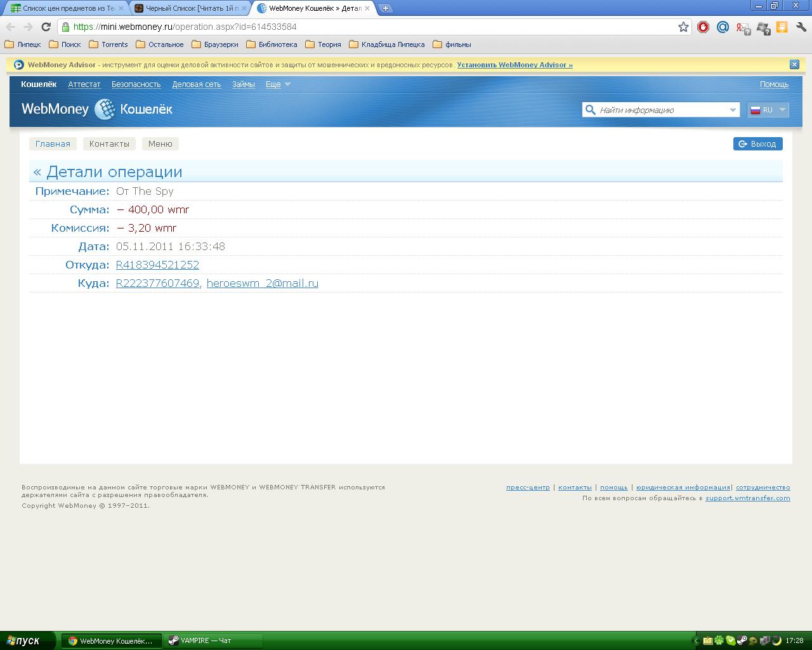Image resolution: width=812 pixels, height=650 pixels.
Task: Open the Кладбища Липецка bookmarks folder
Action: coord(387,44)
